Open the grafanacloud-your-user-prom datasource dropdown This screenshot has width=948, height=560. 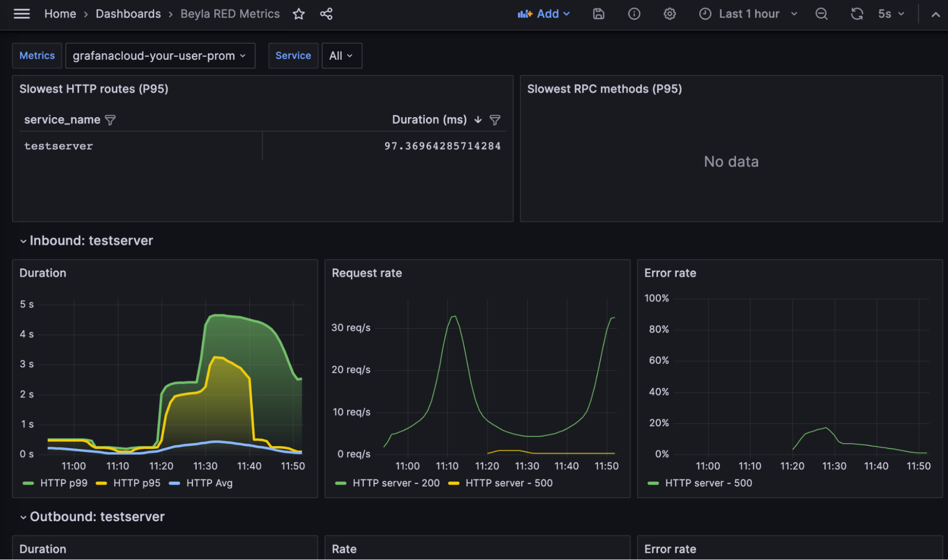pos(160,55)
